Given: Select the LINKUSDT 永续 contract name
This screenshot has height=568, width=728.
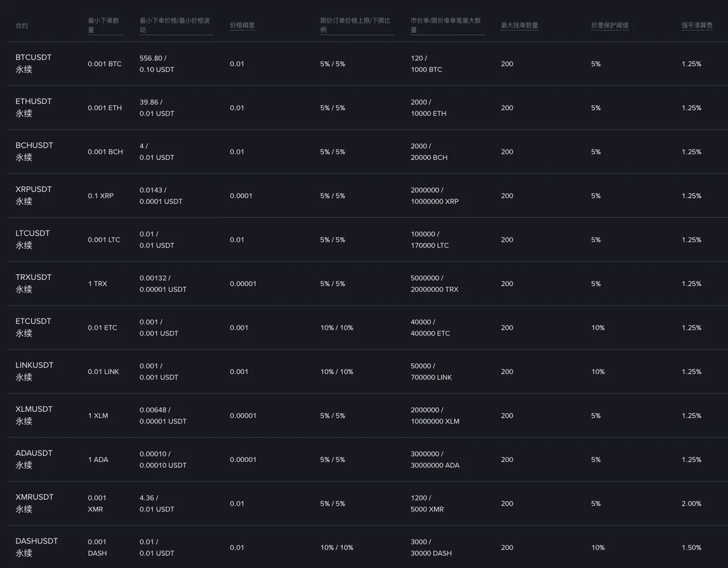Looking at the screenshot, I should click(34, 371).
